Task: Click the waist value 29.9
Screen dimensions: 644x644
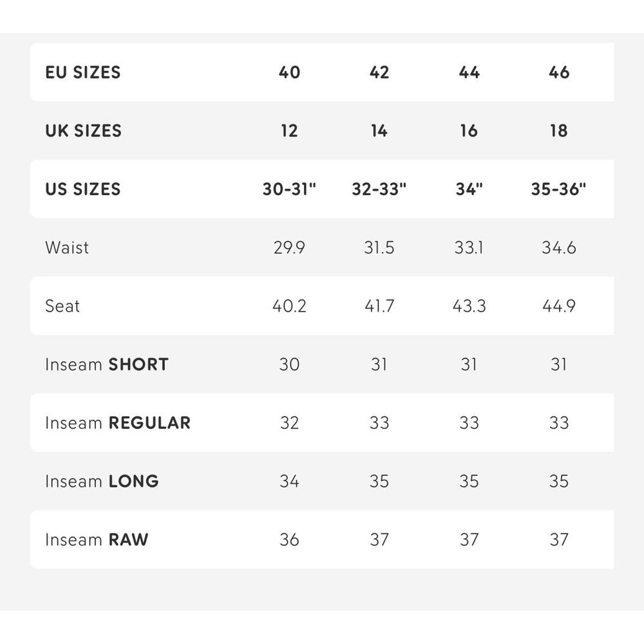Action: pyautogui.click(x=289, y=248)
